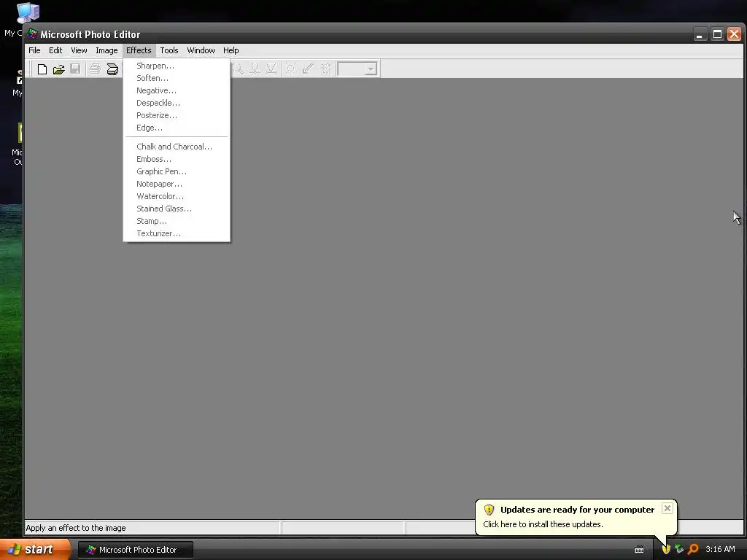Open the Image menu
The width and height of the screenshot is (747, 560).
pyautogui.click(x=107, y=50)
